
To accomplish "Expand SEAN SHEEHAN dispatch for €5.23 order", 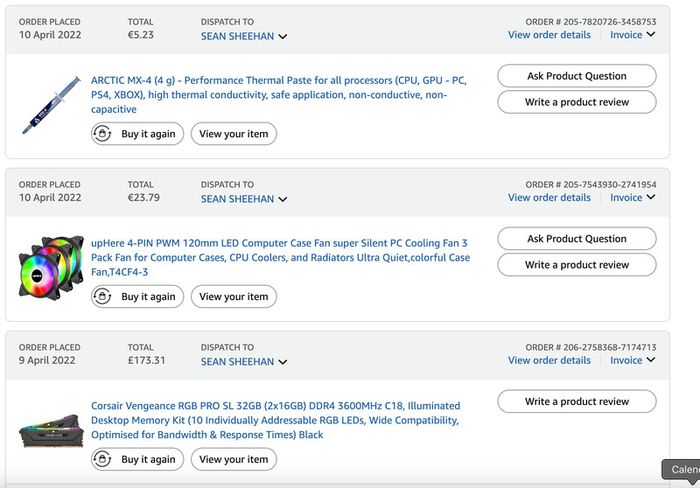I will [244, 36].
